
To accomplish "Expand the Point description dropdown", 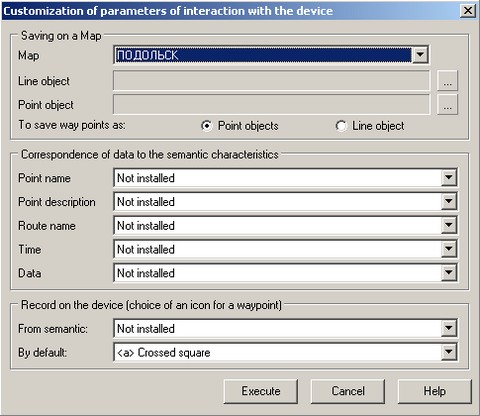I will (x=449, y=201).
